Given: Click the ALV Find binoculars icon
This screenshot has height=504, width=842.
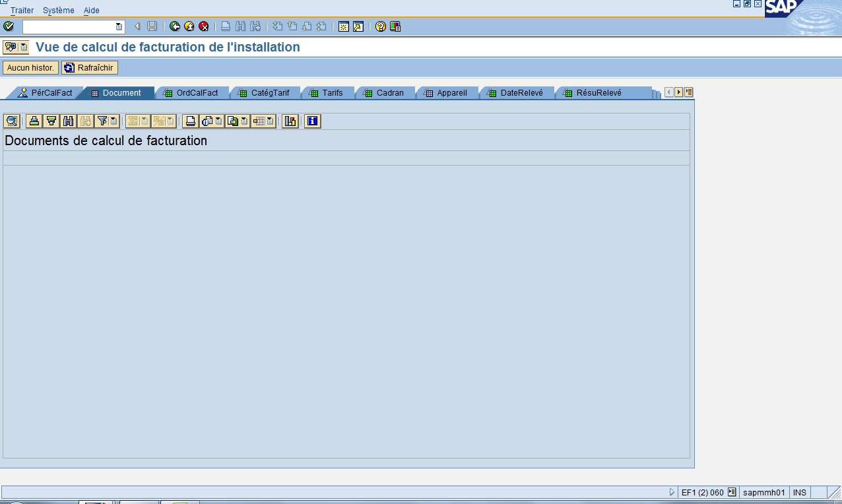Looking at the screenshot, I should tap(68, 121).
